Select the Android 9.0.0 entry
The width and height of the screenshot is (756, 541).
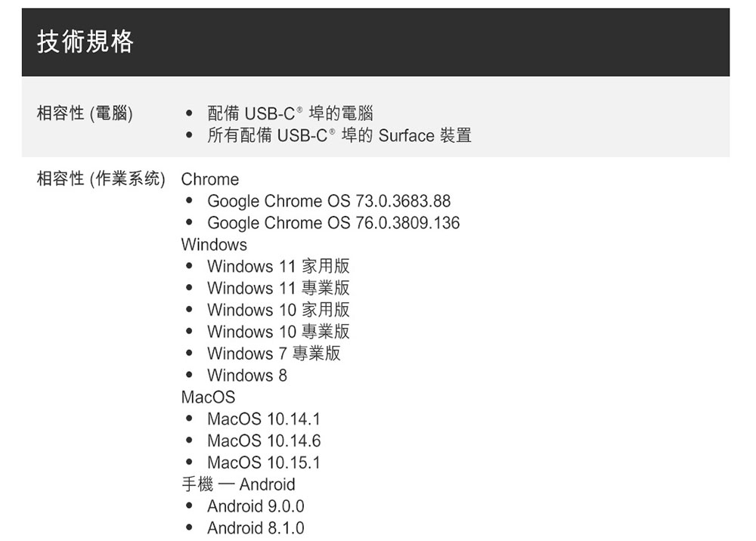click(256, 505)
